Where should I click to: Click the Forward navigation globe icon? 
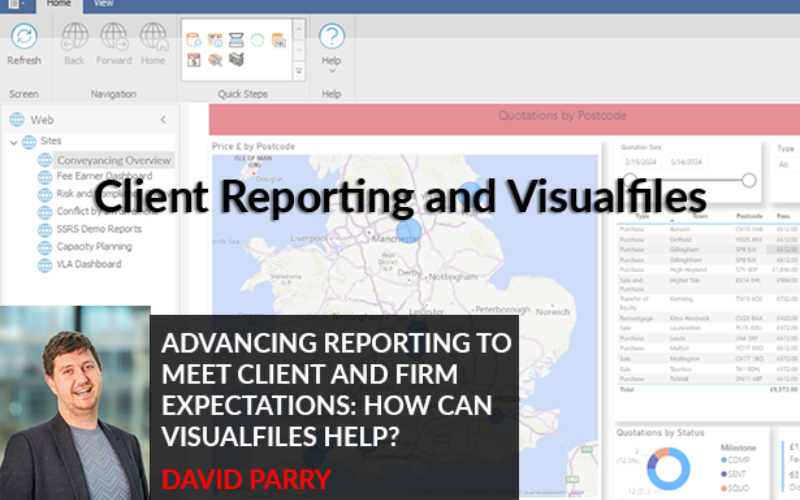pos(114,39)
